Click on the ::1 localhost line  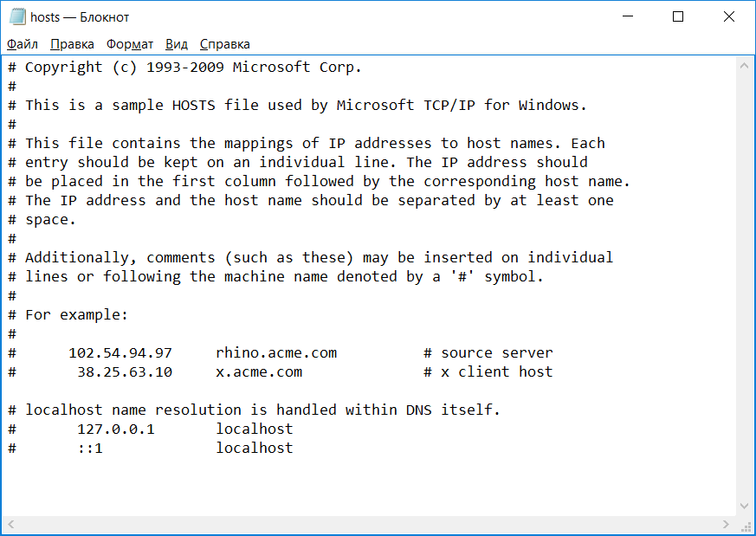pos(151,449)
